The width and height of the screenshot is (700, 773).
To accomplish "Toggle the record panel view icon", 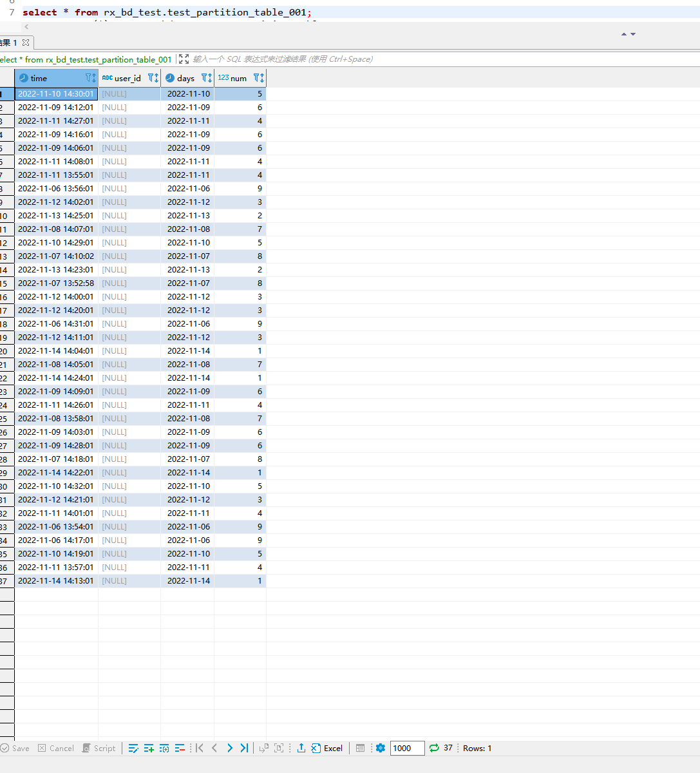I will click(x=360, y=748).
